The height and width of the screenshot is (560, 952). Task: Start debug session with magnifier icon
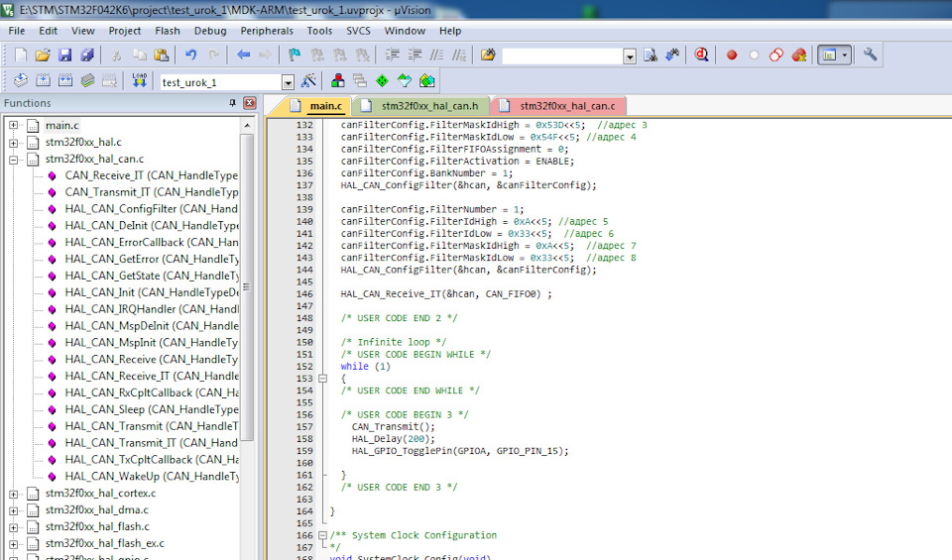point(702,56)
